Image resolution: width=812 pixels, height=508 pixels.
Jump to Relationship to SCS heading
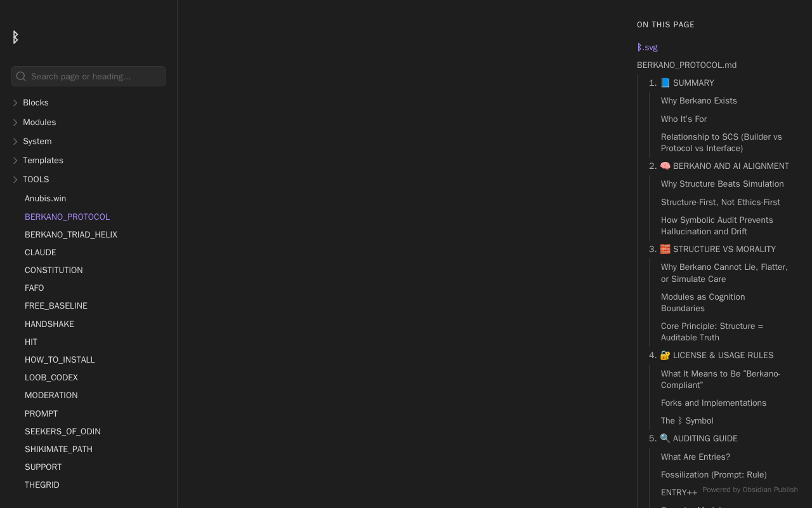click(721, 142)
